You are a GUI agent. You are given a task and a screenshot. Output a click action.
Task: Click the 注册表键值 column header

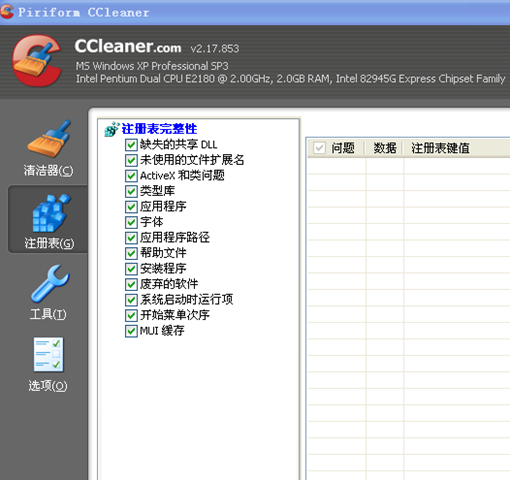[440, 148]
